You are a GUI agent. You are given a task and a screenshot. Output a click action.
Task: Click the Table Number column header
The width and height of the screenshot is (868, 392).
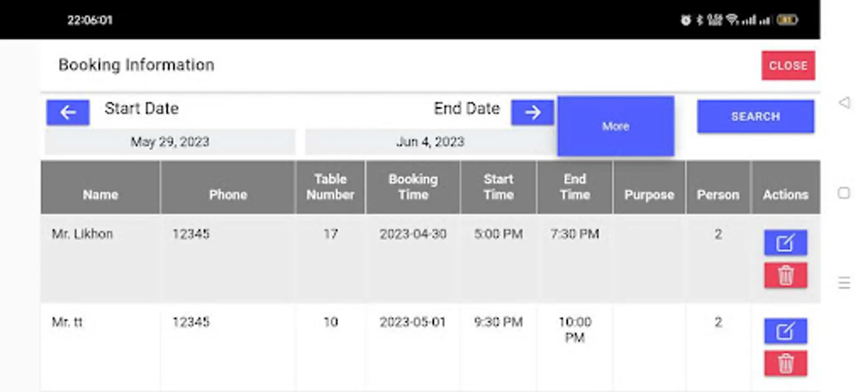pyautogui.click(x=330, y=187)
